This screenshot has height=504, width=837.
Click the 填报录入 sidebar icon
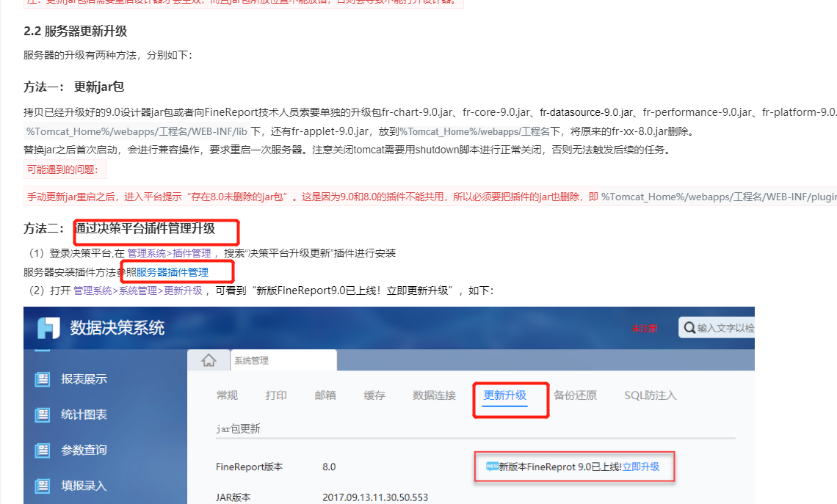pos(42,486)
